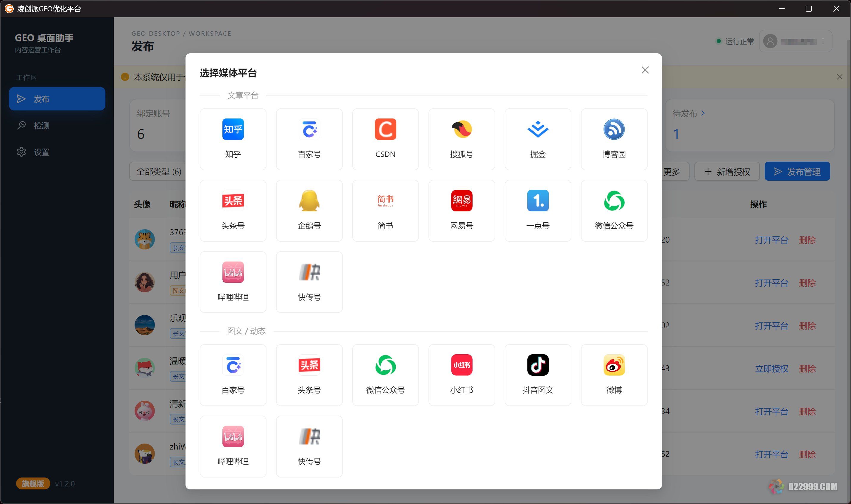The height and width of the screenshot is (504, 851).
Task: Select 博客园 platform
Action: [x=614, y=139]
